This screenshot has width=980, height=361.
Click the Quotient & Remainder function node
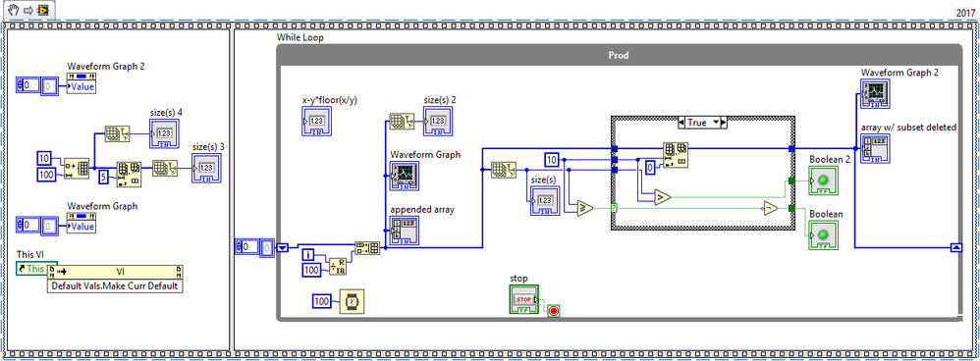click(339, 266)
